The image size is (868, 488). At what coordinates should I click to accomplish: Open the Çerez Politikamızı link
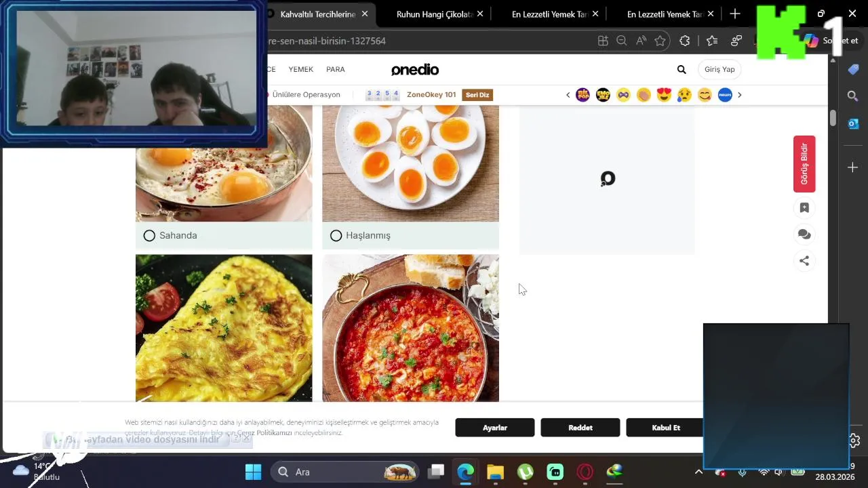tap(264, 433)
